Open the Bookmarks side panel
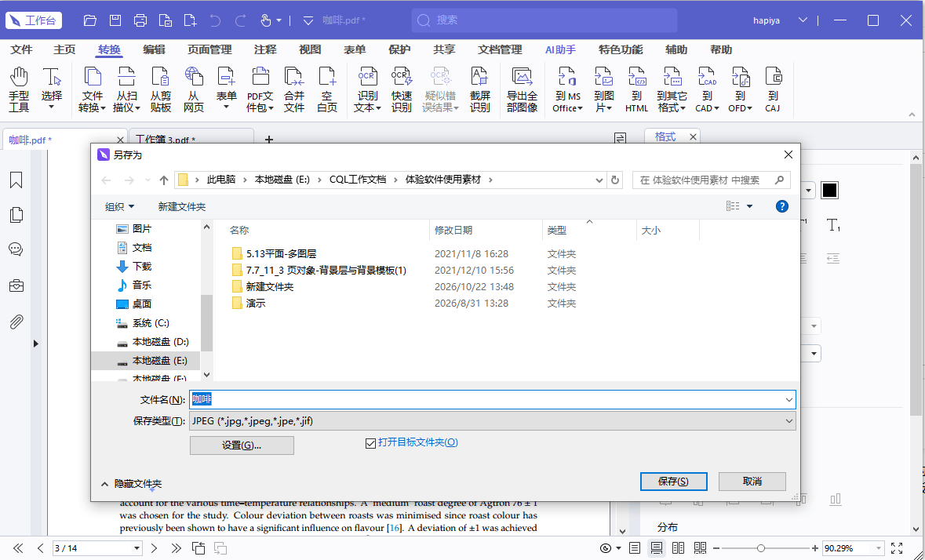Image resolution: width=925 pixels, height=560 pixels. tap(16, 180)
